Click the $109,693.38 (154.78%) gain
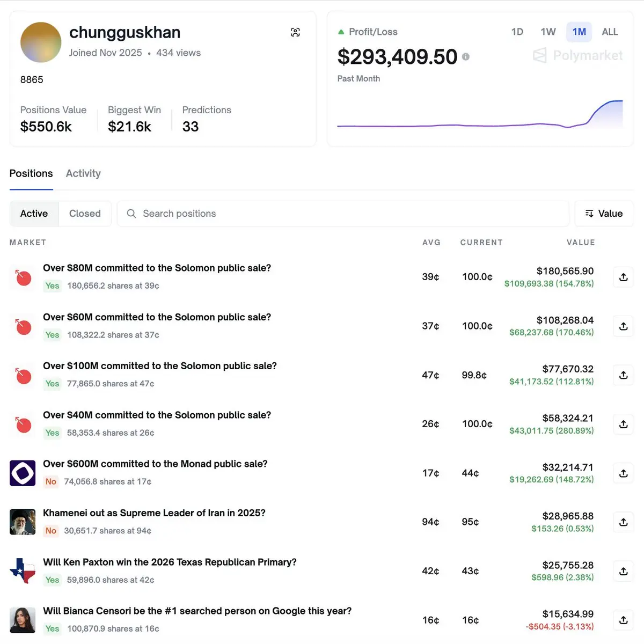 point(549,283)
